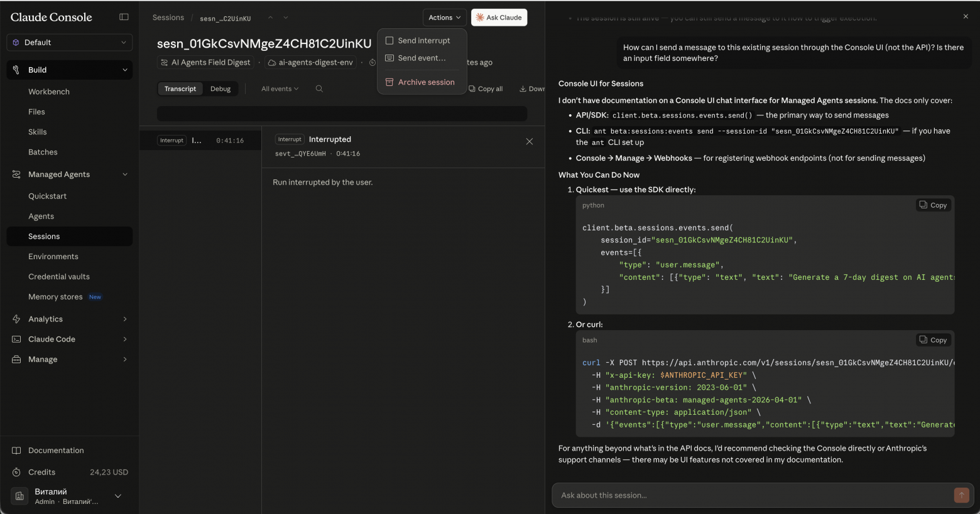
Task: Click the Claude Code terminal icon
Action: point(16,339)
